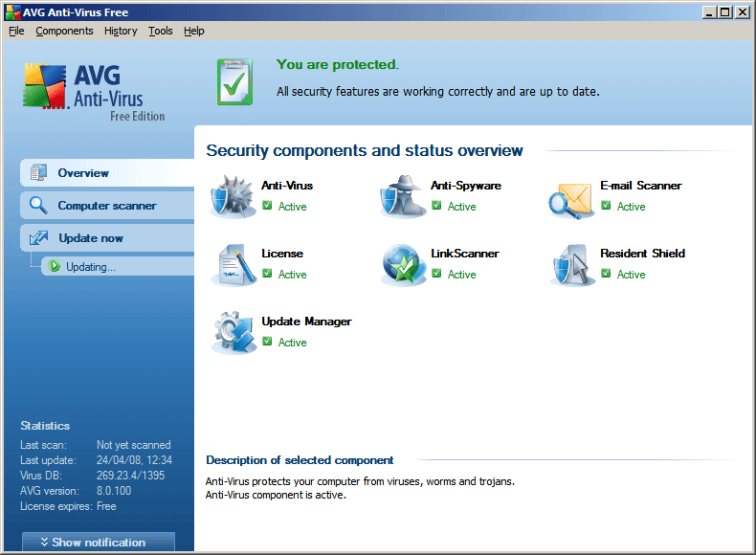
Task: Open the History menu
Action: (121, 31)
